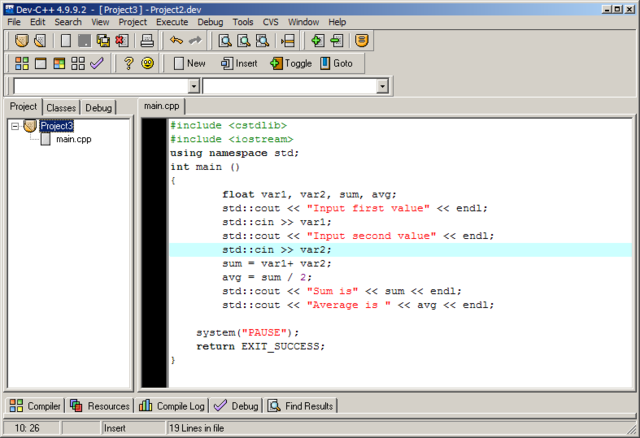Viewport: 640px width, 438px height.
Task: Click the Rebuild All grid icon
Action: 78,63
